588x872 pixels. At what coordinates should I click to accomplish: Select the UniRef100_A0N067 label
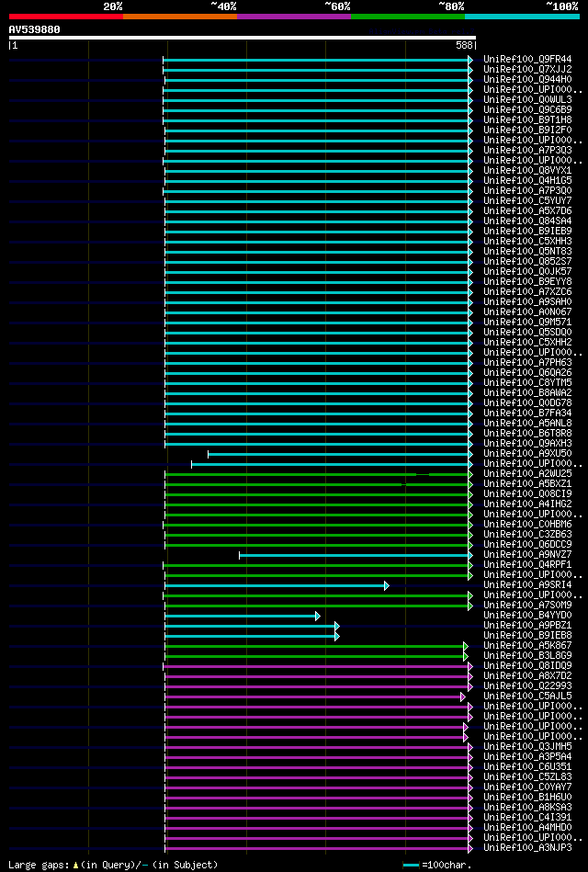pos(527,312)
